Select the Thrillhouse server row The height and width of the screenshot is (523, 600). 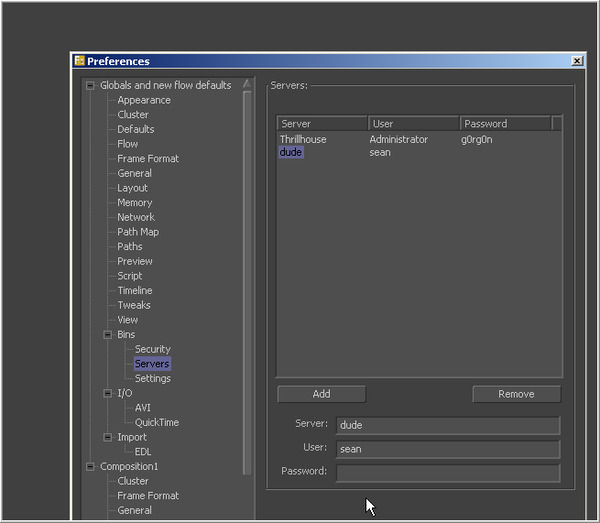point(303,140)
